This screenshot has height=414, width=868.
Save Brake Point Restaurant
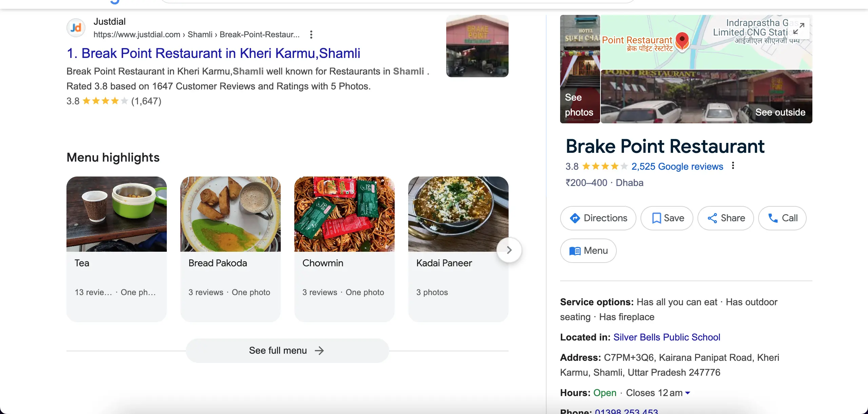(667, 218)
